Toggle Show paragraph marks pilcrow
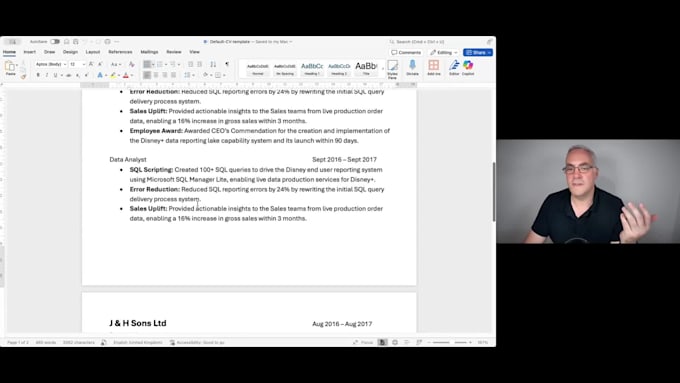The image size is (680, 383). (227, 64)
